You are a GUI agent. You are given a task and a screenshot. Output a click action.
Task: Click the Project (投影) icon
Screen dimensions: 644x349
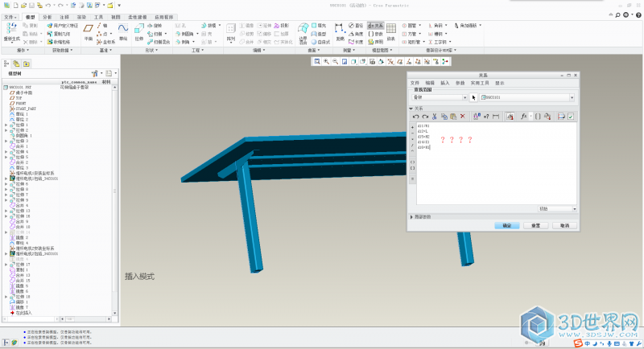pyautogui.click(x=281, y=26)
